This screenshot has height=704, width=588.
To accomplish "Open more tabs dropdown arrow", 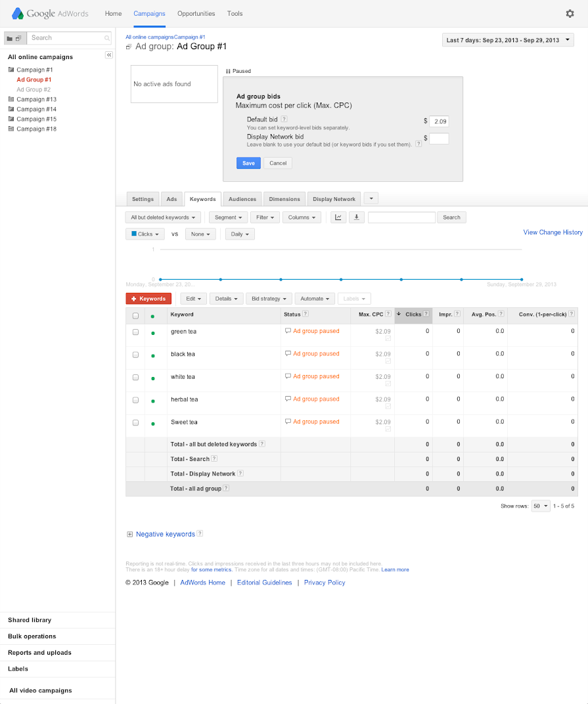I will [371, 198].
